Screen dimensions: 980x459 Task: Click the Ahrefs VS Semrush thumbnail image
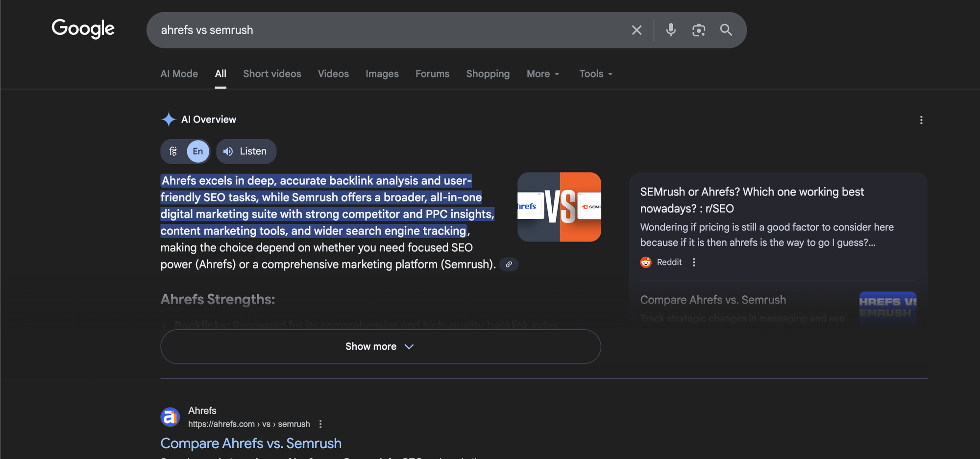coord(559,207)
